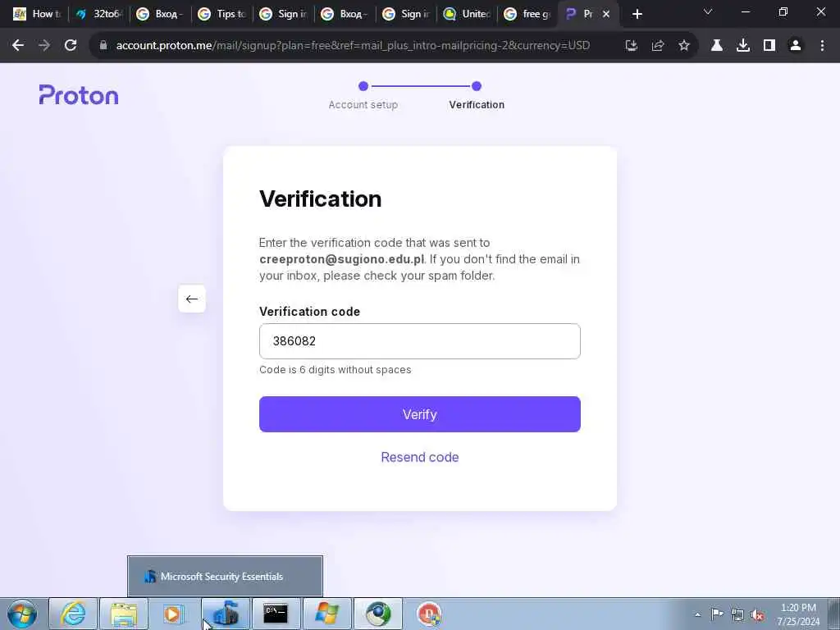Switch to the '32to64' tab

(98, 14)
